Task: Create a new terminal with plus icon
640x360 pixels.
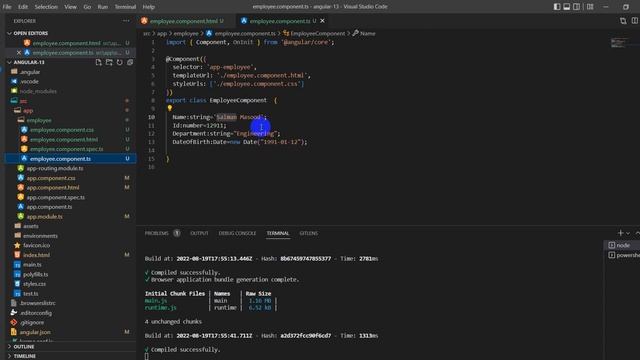Action: point(620,233)
